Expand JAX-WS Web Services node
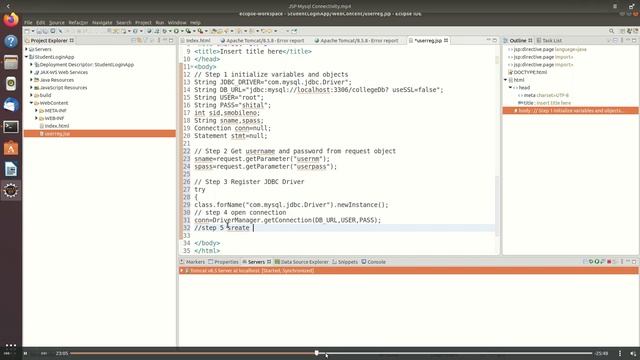 (31, 72)
